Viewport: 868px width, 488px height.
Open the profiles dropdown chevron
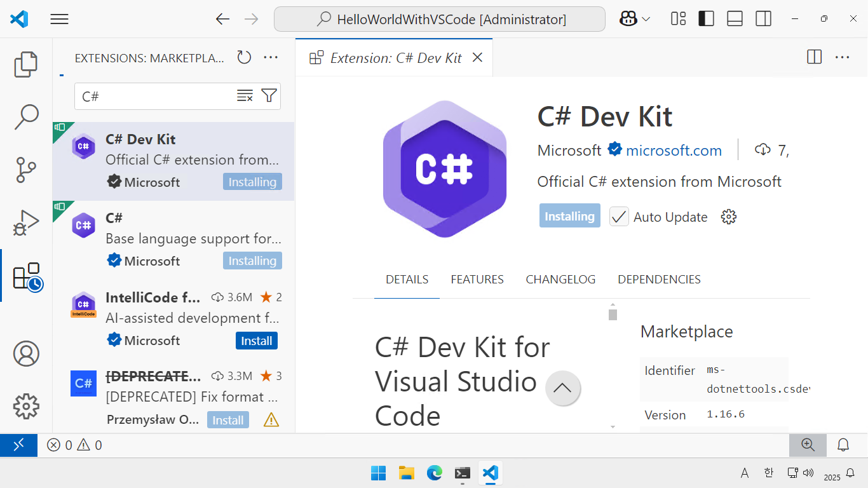point(645,19)
